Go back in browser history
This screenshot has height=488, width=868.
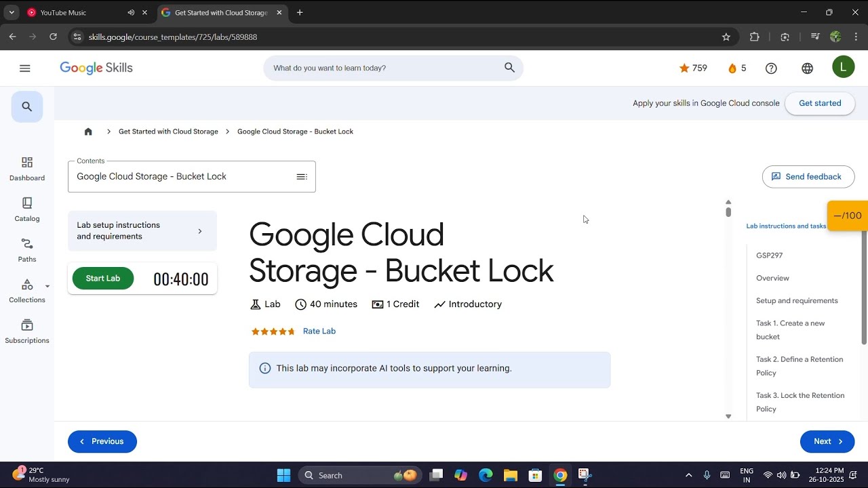[12, 37]
